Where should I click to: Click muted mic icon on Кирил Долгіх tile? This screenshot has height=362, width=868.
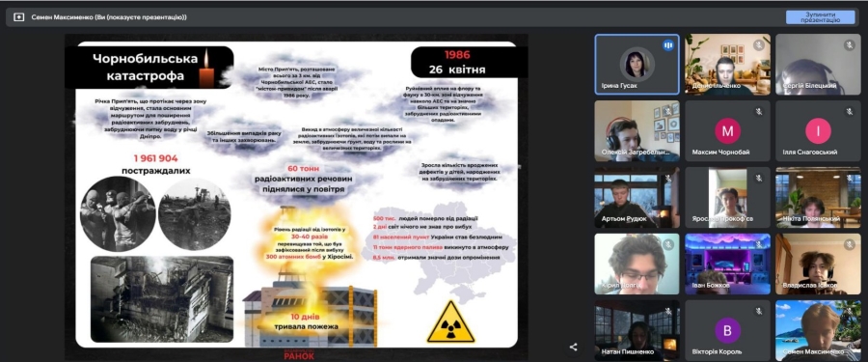(668, 244)
